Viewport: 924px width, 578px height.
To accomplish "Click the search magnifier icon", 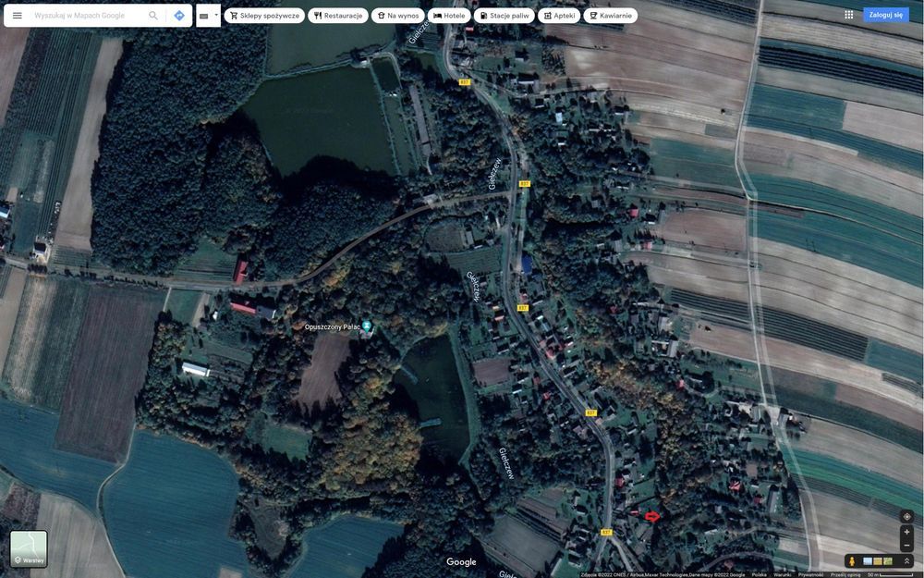I will (153, 16).
